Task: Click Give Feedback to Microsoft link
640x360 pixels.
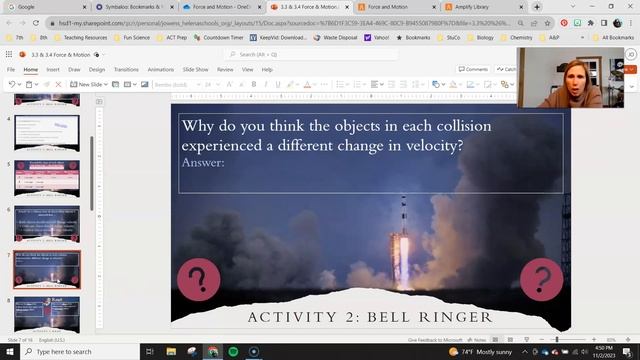Action: (x=435, y=340)
